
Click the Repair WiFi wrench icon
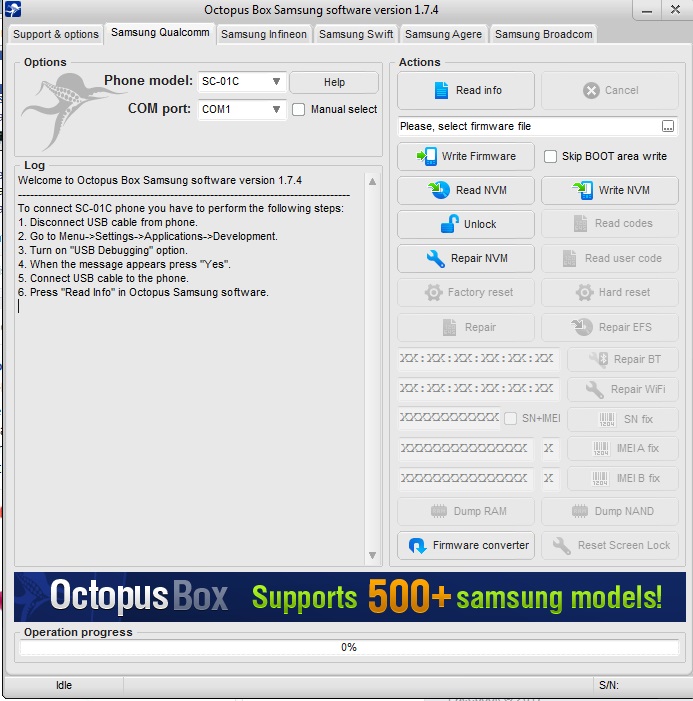[x=595, y=389]
